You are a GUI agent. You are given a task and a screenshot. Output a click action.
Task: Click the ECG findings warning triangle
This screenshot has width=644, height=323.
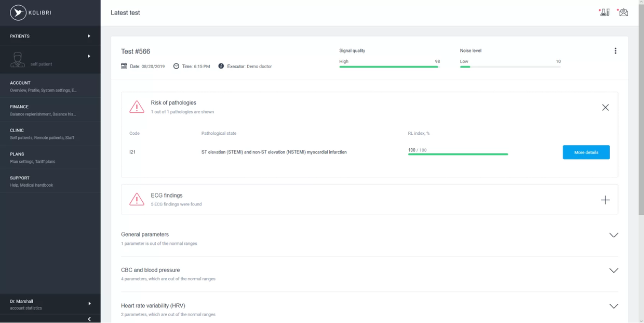coord(137,199)
